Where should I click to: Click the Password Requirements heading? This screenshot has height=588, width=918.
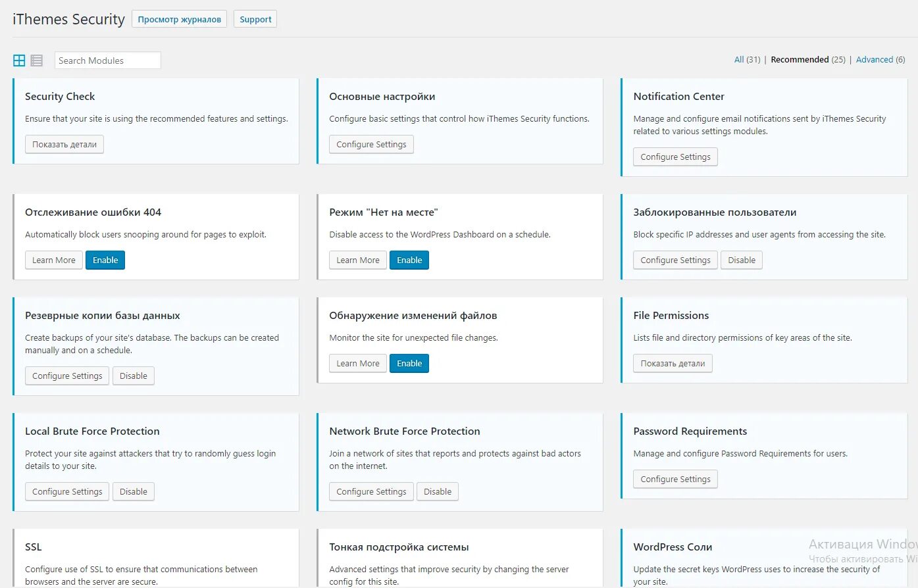click(x=690, y=431)
